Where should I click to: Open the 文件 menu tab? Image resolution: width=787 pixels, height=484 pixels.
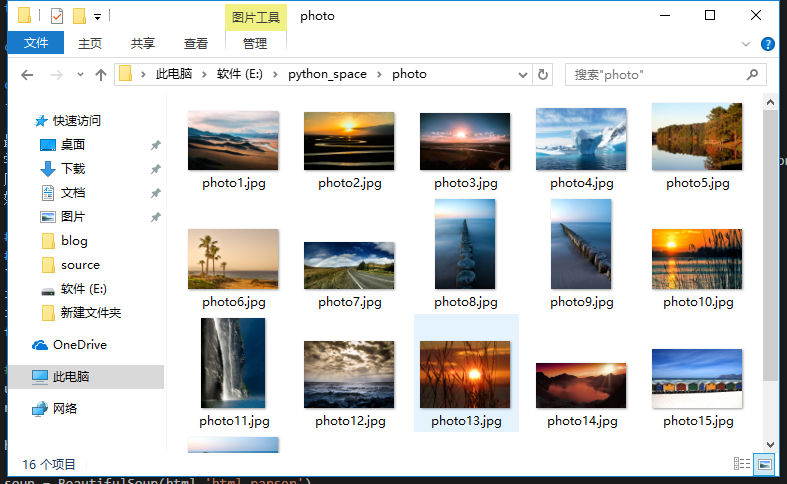point(36,43)
